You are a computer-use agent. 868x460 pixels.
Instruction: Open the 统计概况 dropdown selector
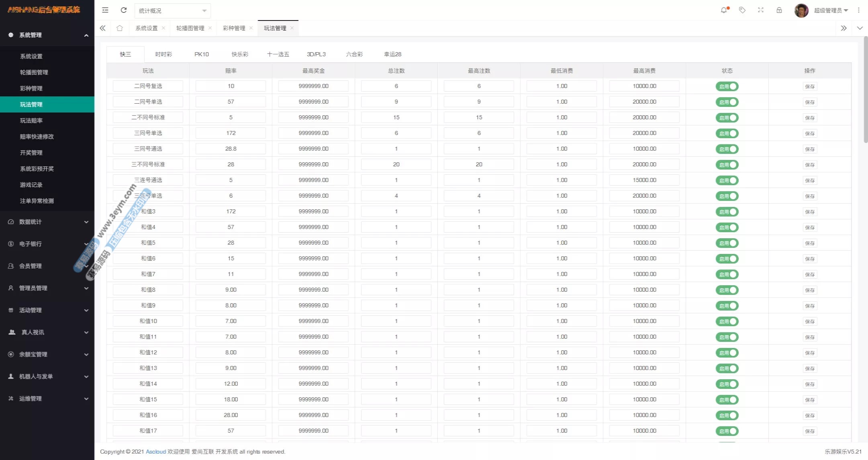172,11
